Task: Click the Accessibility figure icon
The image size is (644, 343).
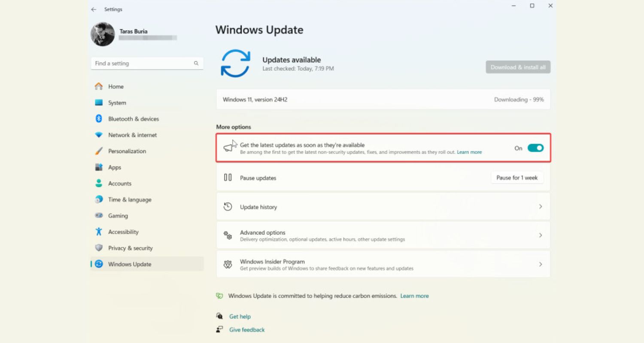Action: (99, 232)
